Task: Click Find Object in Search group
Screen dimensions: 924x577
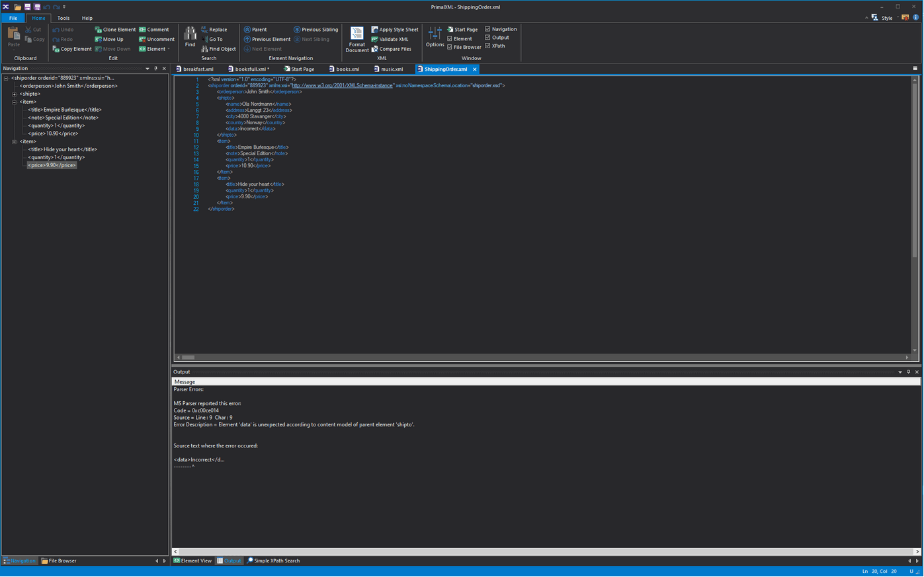Action: (x=219, y=49)
